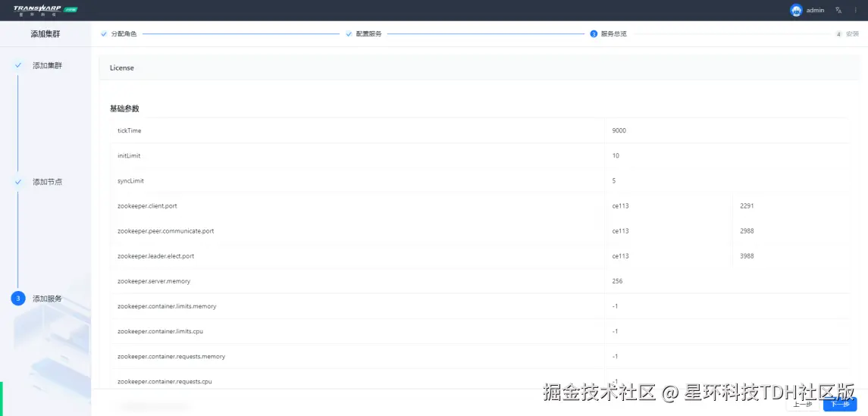
Task: Open the three-dot more menu
Action: coord(855,10)
